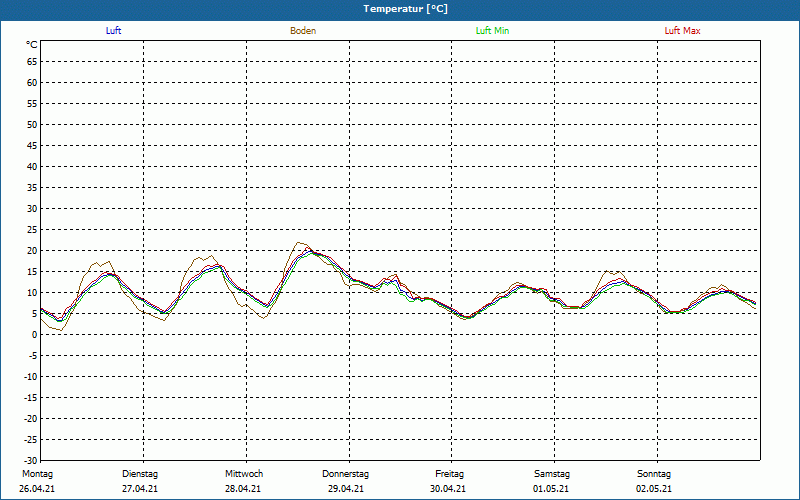Click the Boden legend label
The height and width of the screenshot is (500, 800).
303,31
